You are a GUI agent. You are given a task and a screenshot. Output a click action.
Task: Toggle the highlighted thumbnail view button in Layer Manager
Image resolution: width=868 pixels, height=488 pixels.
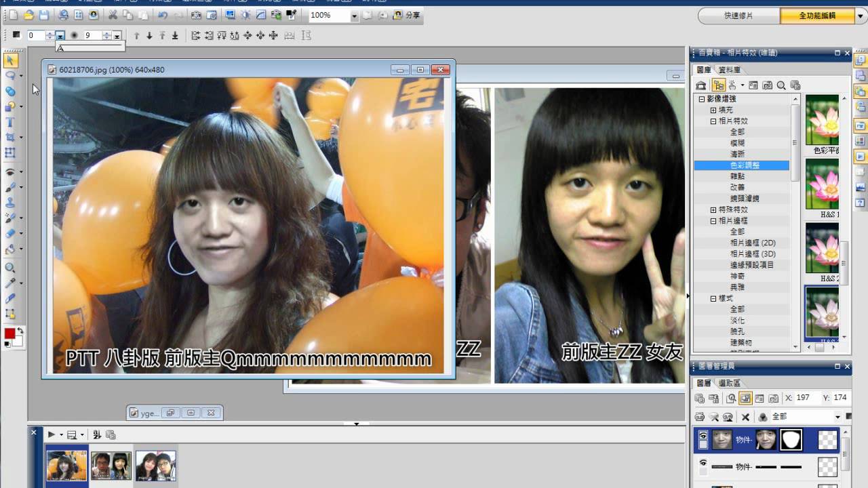(745, 399)
